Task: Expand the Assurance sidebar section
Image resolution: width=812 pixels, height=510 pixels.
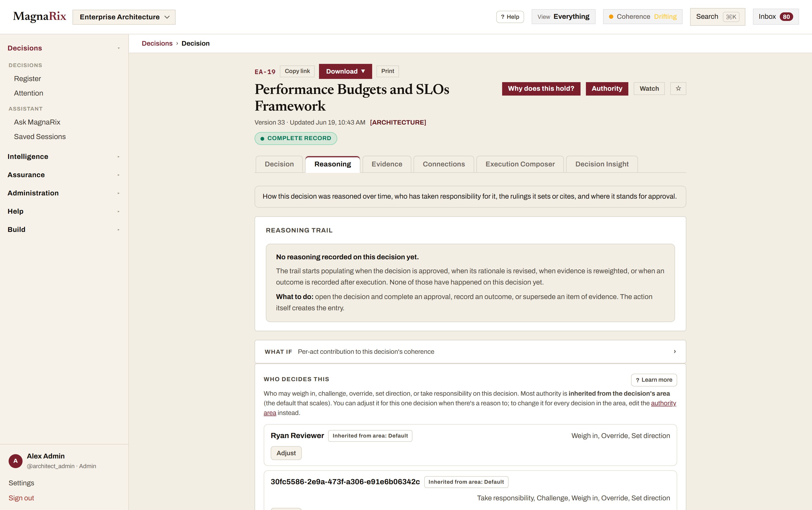Action: pyautogui.click(x=64, y=175)
